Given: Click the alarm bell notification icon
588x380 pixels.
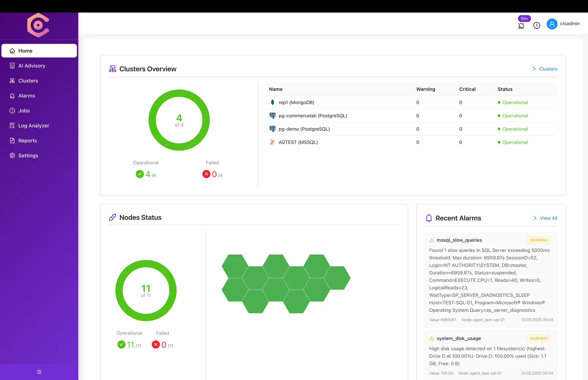Looking at the screenshot, I should point(521,25).
